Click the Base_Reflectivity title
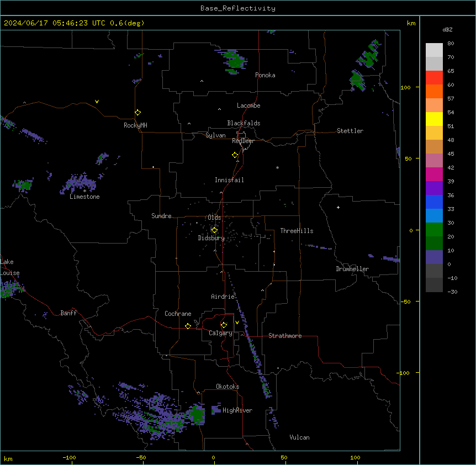The height and width of the screenshot is (465, 476). 238,8
